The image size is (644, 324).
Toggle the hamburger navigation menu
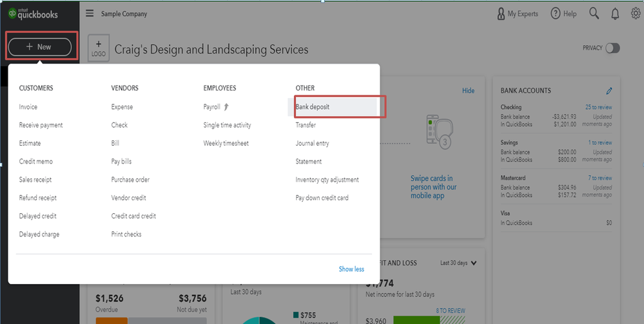point(90,14)
